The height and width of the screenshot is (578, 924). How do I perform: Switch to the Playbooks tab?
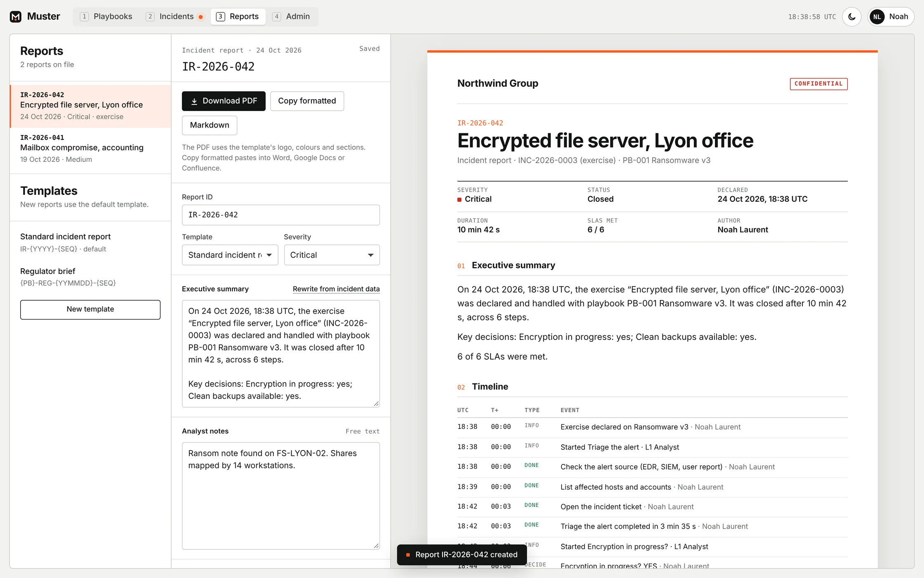[106, 17]
